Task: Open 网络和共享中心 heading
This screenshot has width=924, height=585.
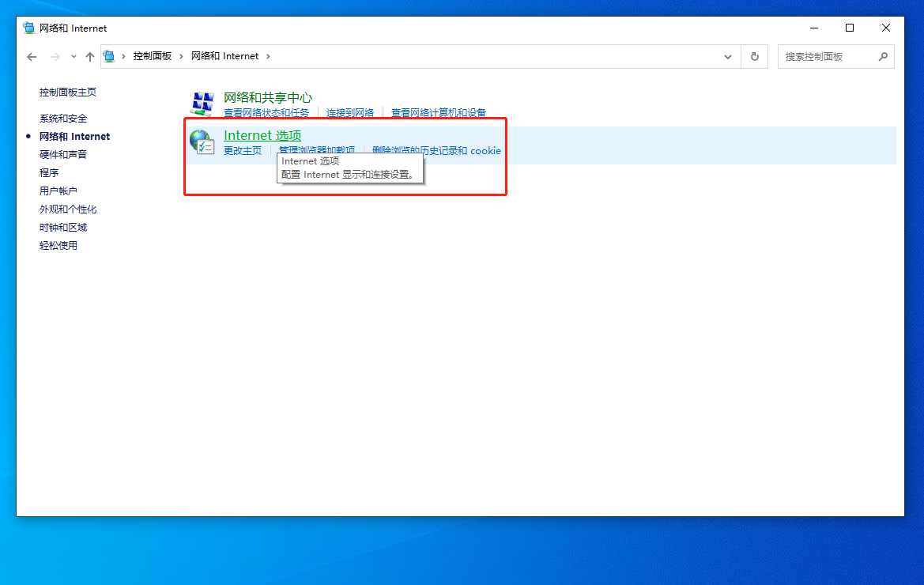Action: (267, 97)
